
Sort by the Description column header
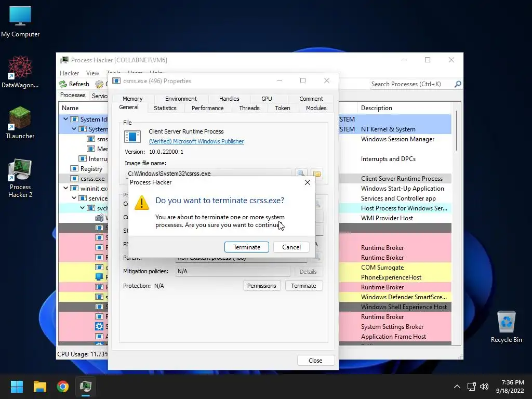point(405,108)
